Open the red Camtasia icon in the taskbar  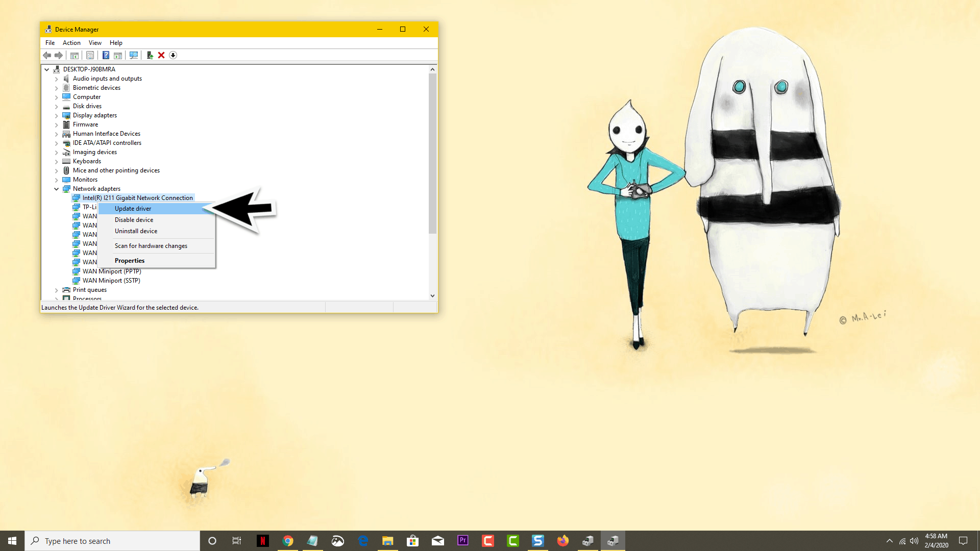488,541
